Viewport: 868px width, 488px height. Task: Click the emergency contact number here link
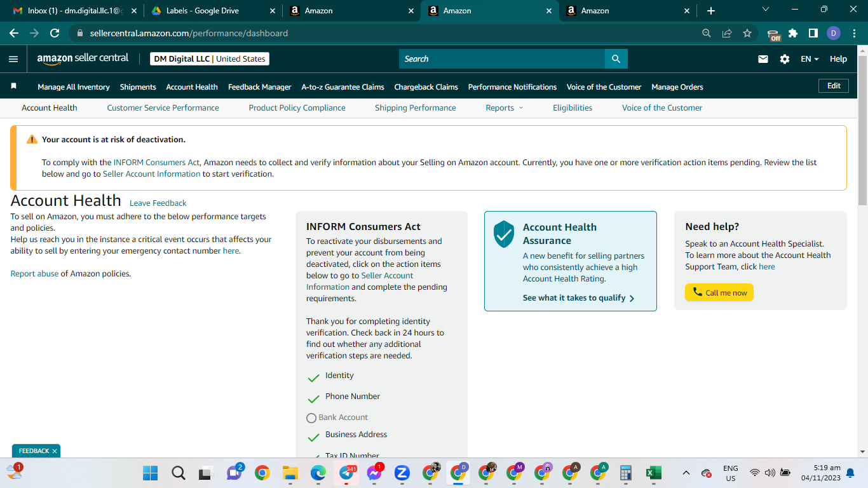[x=231, y=251]
